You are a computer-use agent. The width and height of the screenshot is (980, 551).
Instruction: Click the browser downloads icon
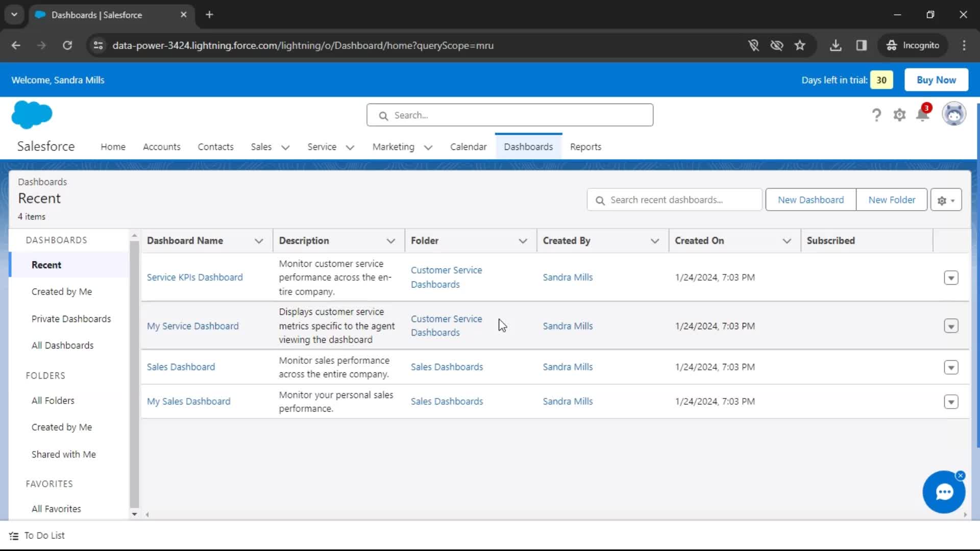click(x=836, y=45)
